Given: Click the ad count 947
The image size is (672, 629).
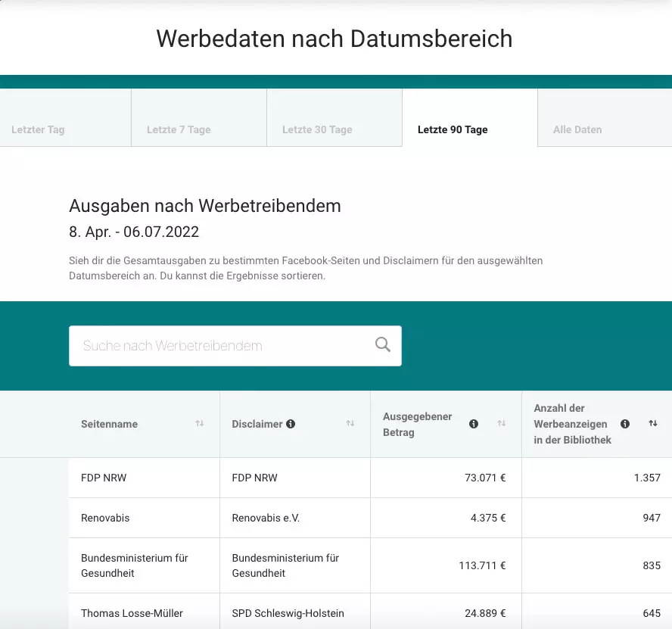Looking at the screenshot, I should tap(652, 518).
